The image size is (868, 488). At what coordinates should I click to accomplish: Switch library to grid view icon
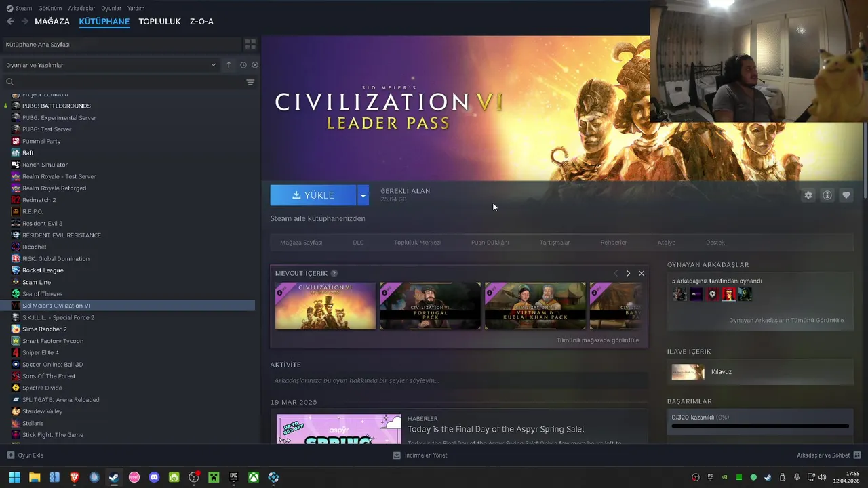(250, 44)
